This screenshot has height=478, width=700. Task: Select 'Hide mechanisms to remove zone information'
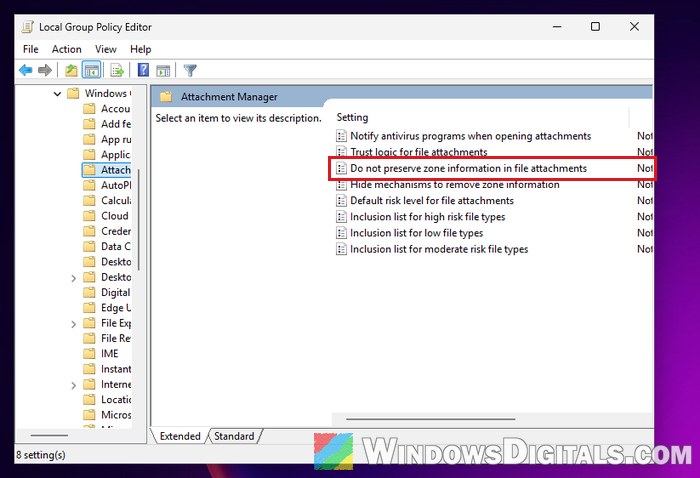[454, 184]
